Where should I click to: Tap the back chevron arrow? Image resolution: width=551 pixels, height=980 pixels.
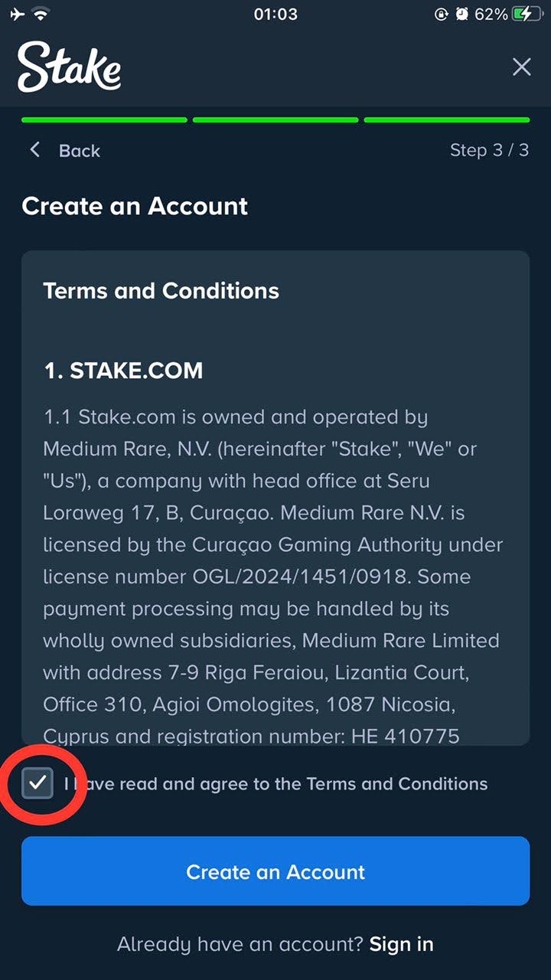coord(34,150)
